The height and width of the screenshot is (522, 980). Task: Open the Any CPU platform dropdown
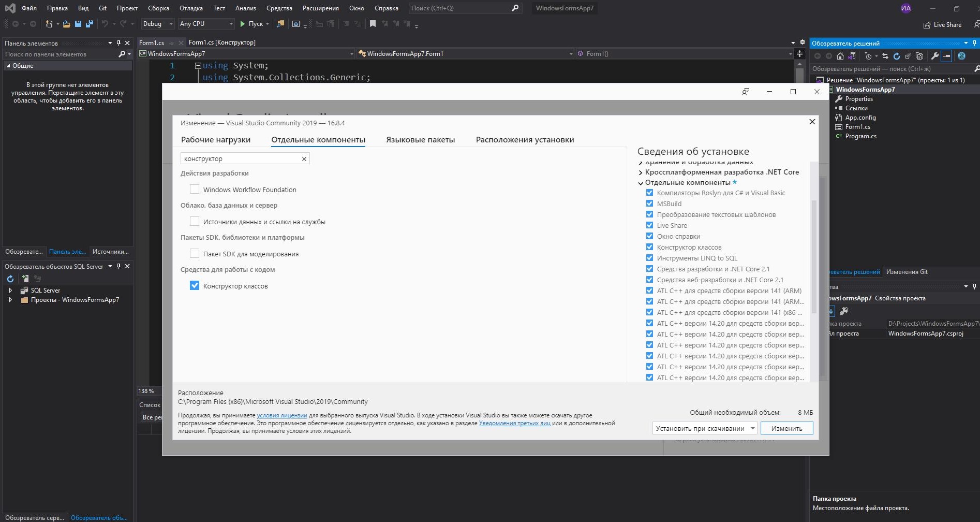tap(206, 24)
